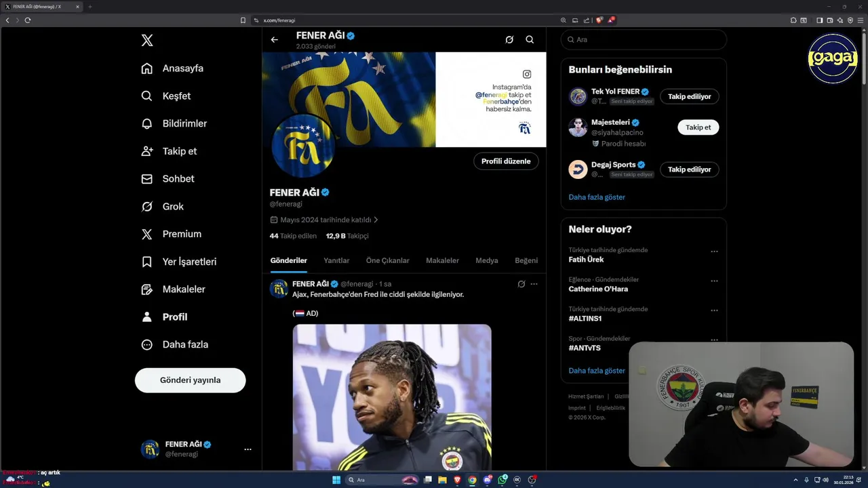Screen dimensions: 868x488
Task: Expand Mayıs 2024 join date chevron
Action: point(376,220)
